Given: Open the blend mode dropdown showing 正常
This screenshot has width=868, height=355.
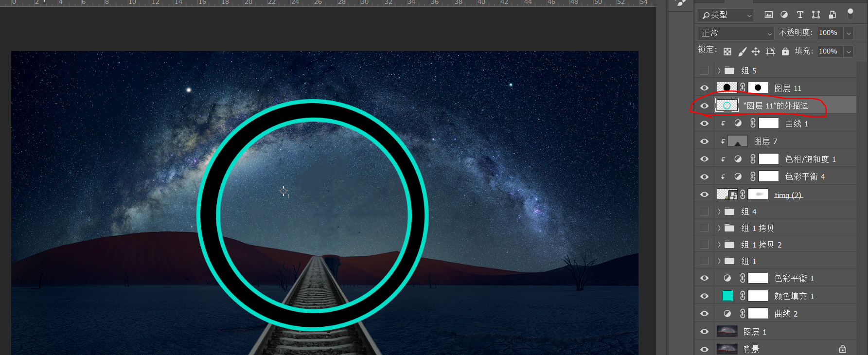Looking at the screenshot, I should [735, 33].
